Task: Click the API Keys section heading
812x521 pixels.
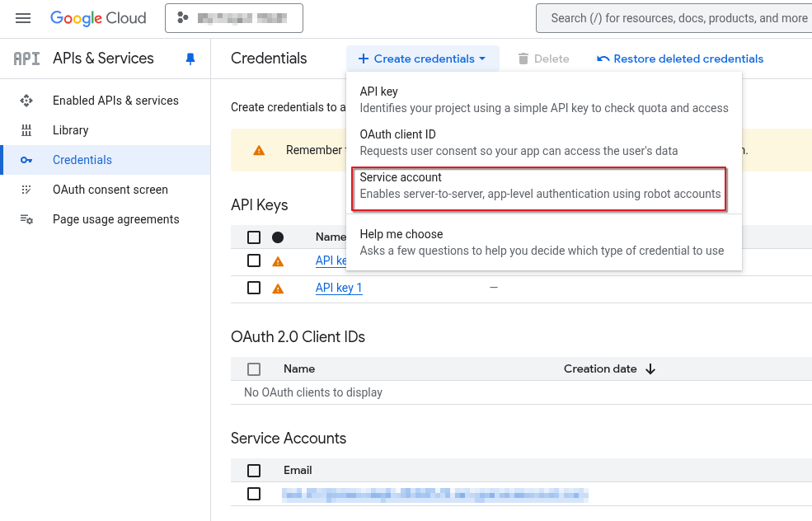Action: pos(260,205)
